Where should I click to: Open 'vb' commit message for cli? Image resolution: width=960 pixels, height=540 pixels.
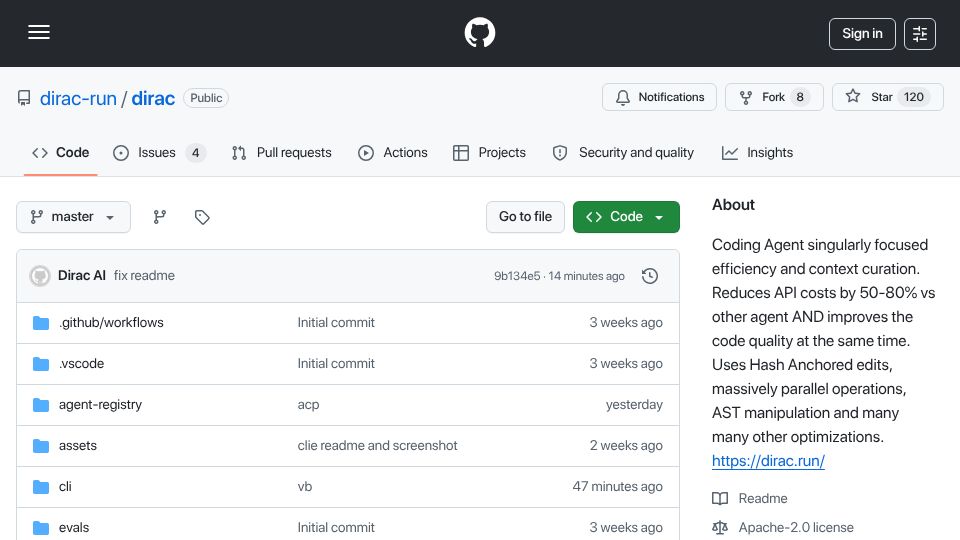[305, 487]
